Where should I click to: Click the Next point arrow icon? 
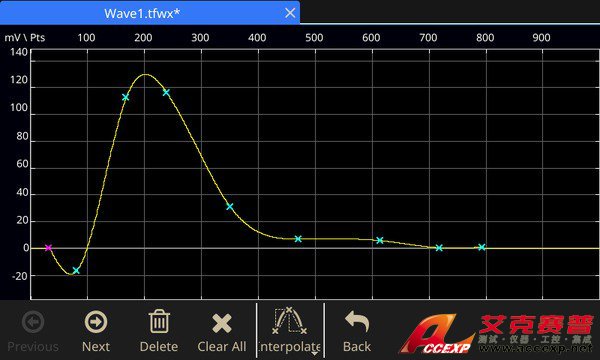coord(96,322)
